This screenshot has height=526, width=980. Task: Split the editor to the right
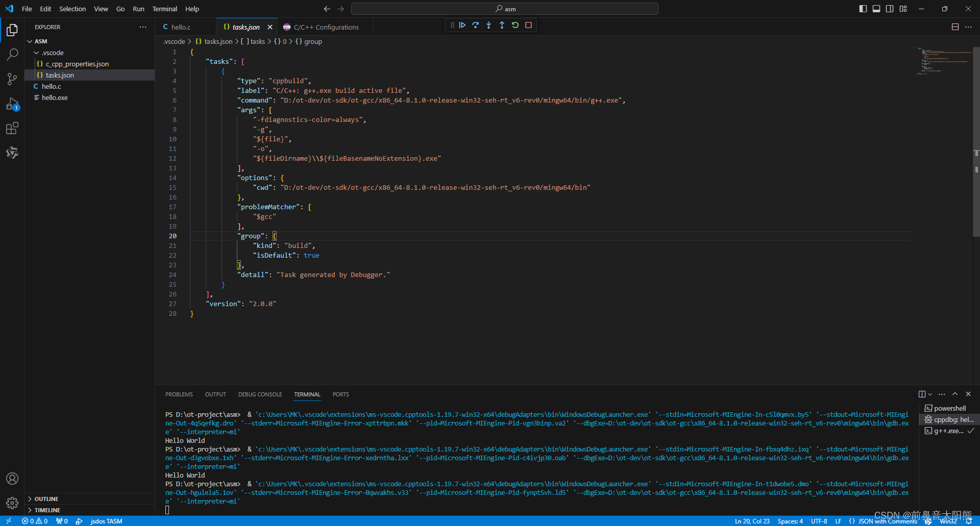[x=955, y=27]
